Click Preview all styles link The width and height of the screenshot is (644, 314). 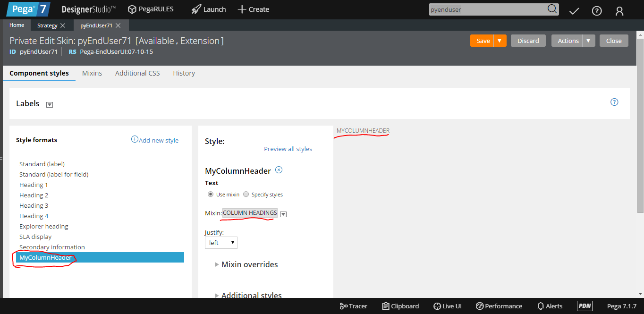[288, 149]
